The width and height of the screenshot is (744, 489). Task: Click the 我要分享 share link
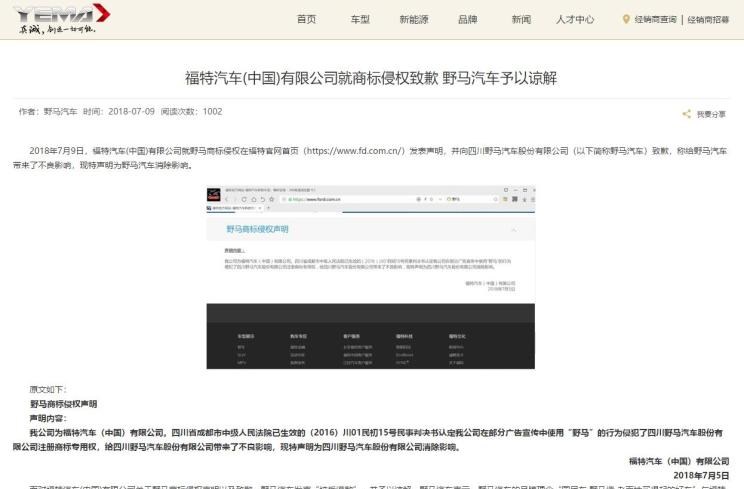[x=711, y=114]
